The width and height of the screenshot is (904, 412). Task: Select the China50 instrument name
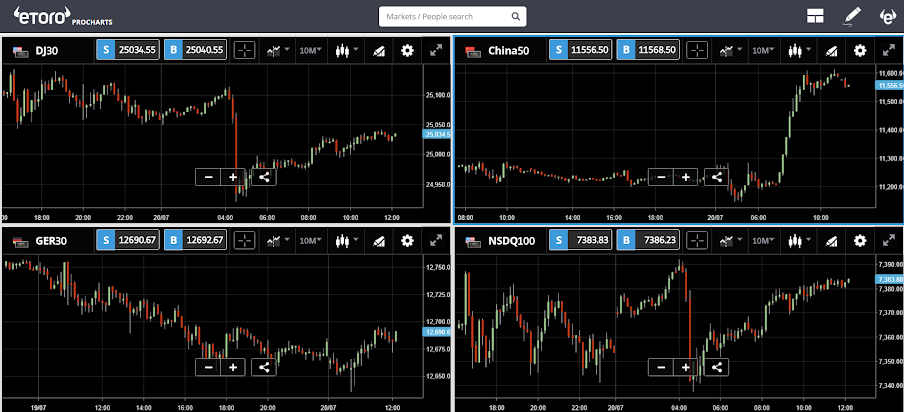(x=508, y=51)
